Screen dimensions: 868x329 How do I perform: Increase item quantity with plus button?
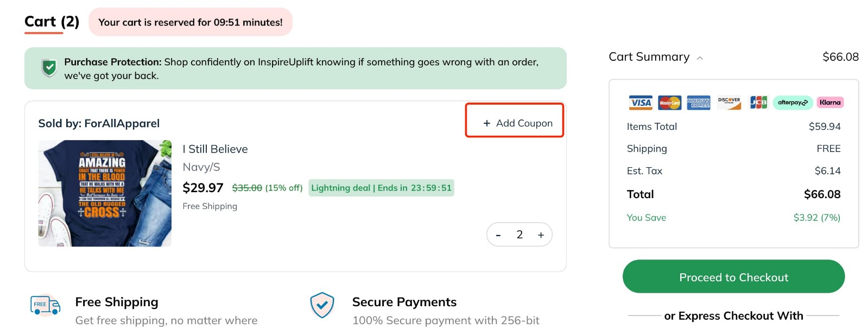point(540,235)
